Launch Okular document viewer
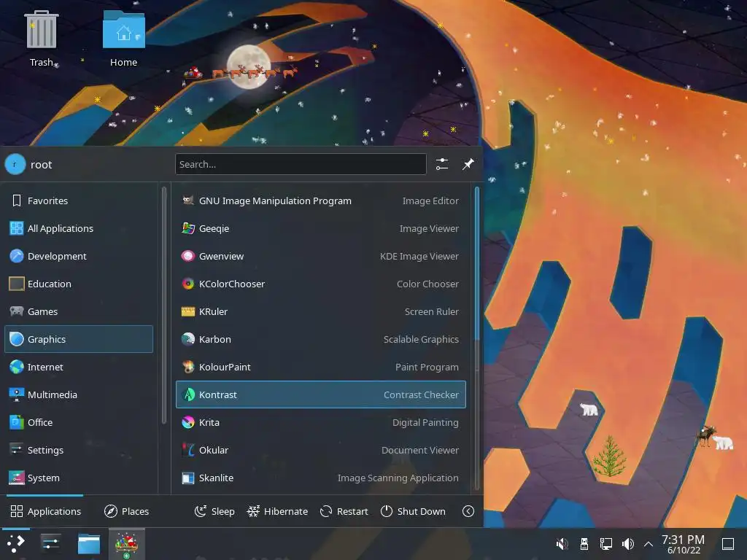The width and height of the screenshot is (747, 560). click(x=321, y=450)
